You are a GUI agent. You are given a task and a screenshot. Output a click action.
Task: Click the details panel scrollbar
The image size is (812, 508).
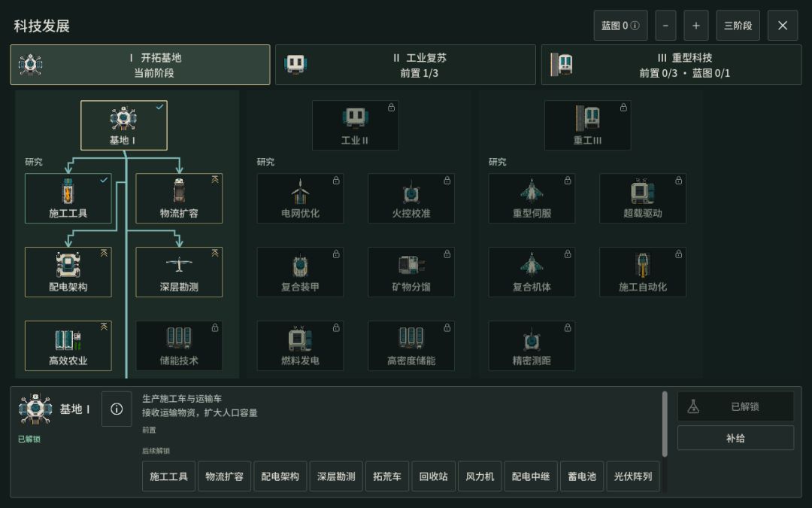[x=665, y=424]
